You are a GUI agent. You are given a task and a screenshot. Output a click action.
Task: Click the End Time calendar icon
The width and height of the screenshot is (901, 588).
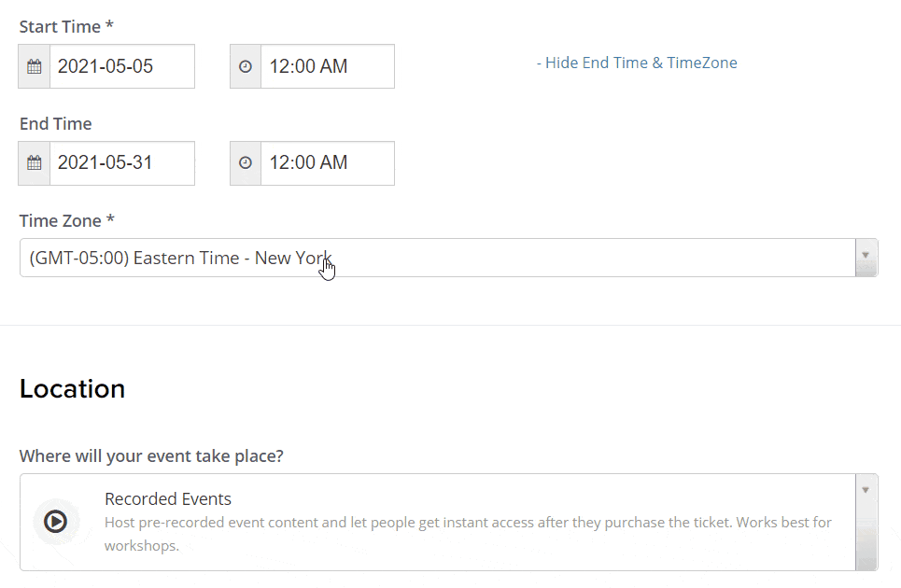[x=35, y=163]
